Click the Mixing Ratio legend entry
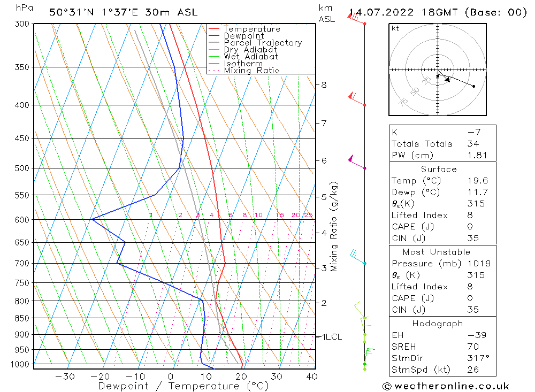Viewport: 535px width, 392px height. click(243, 70)
